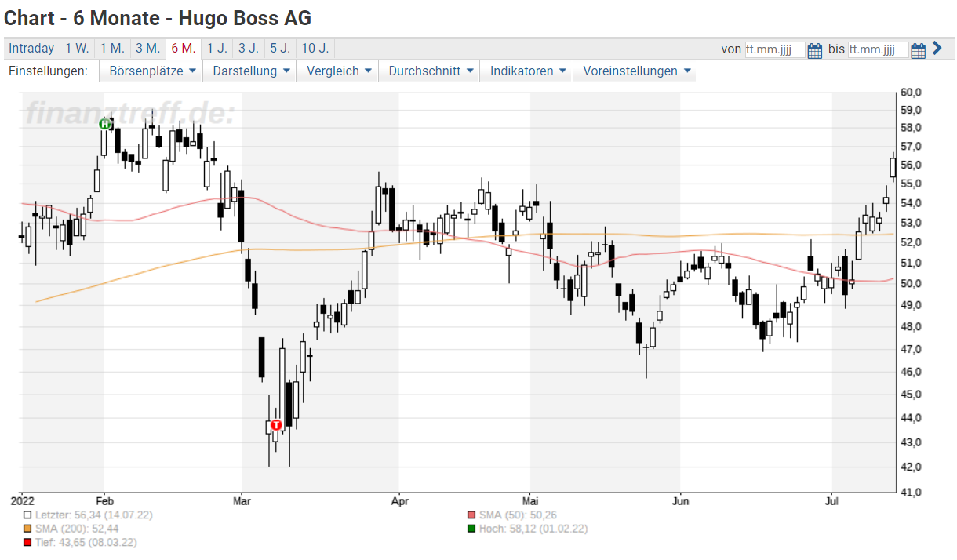
Task: Select the 1 M. time range tab
Action: (112, 49)
